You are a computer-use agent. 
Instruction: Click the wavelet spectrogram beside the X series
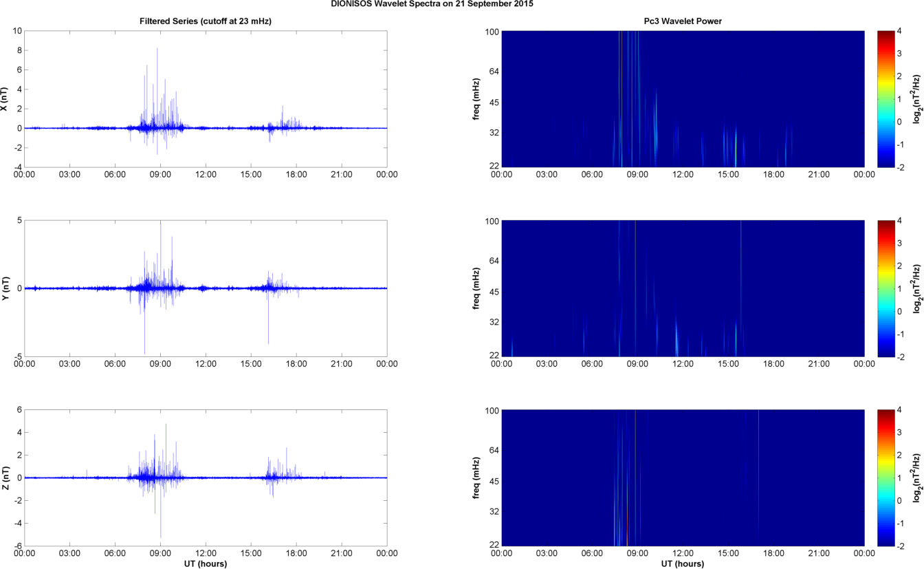click(x=683, y=98)
